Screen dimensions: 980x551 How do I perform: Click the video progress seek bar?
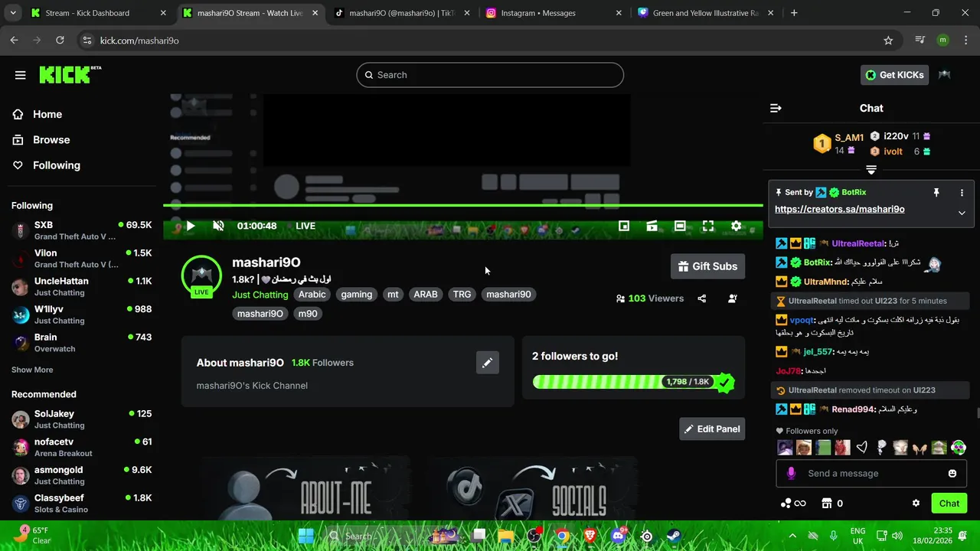click(462, 205)
